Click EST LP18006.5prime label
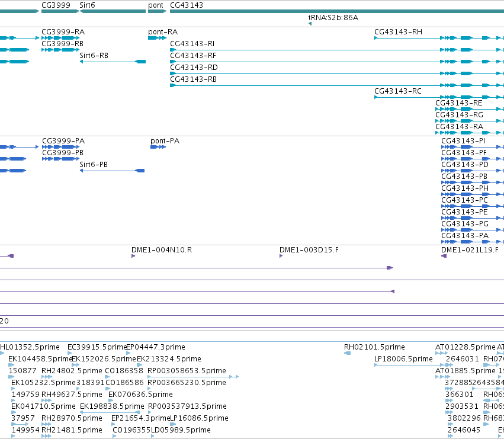This screenshot has height=439, width=504. pyautogui.click(x=403, y=359)
